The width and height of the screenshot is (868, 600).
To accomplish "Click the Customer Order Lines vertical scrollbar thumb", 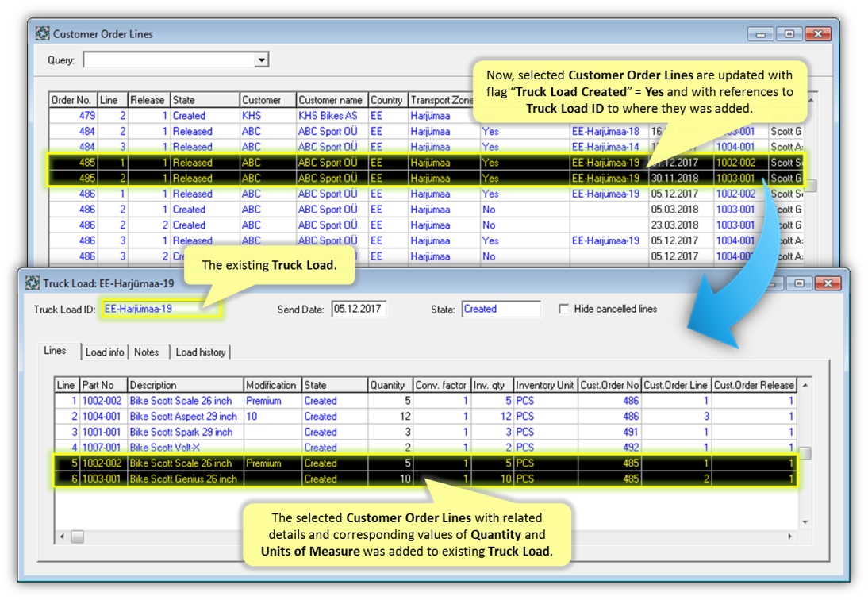I will coord(811,185).
